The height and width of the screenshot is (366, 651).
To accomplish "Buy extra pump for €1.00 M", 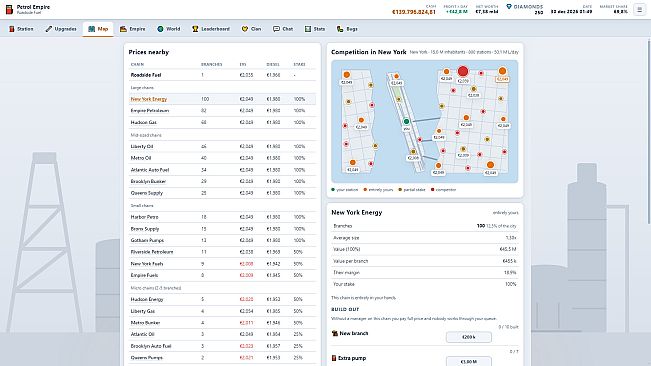I will tap(469, 361).
